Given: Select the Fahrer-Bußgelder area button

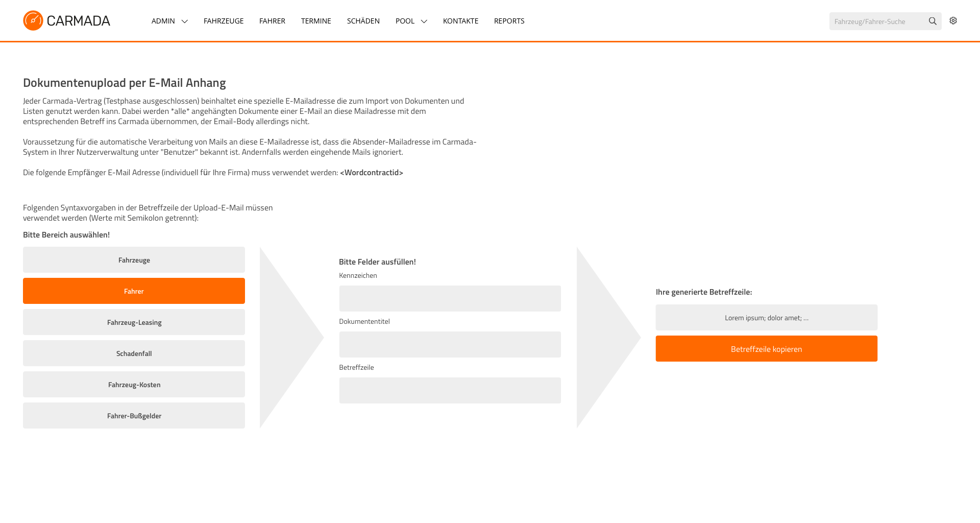Looking at the screenshot, I should tap(134, 416).
